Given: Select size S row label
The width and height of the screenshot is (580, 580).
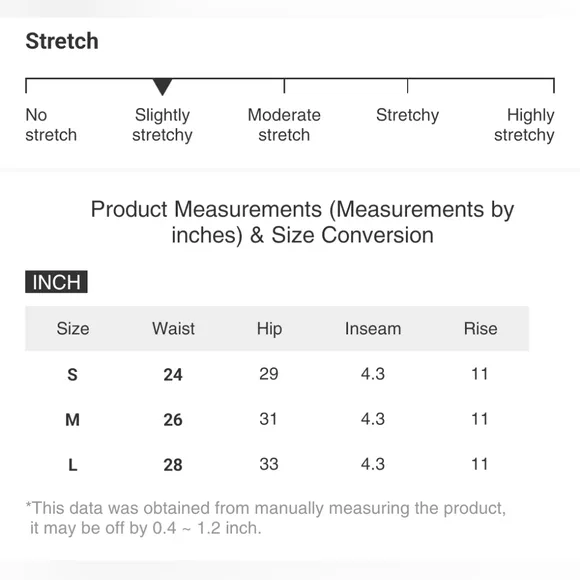Looking at the screenshot, I should click(x=72, y=374).
